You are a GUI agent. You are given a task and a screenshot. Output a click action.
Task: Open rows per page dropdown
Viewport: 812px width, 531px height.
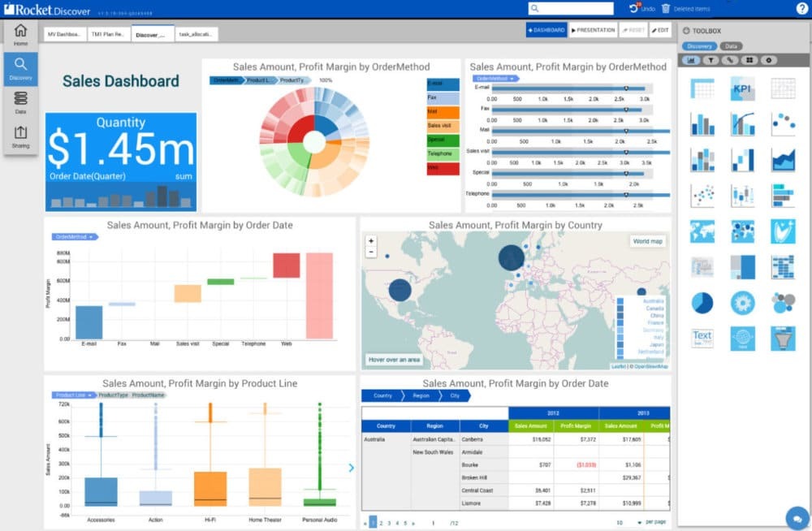(x=629, y=523)
